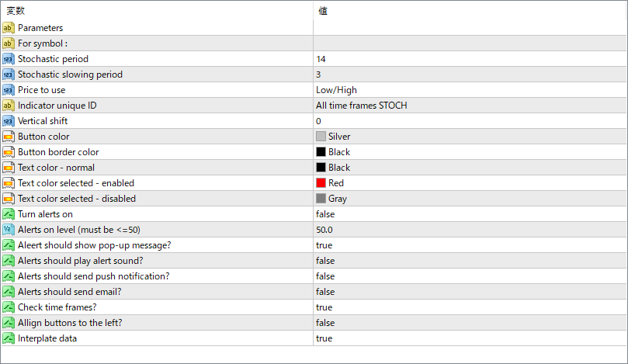Viewport: 628px width, 364px height.
Task: Select the Parameters row label
Action: click(40, 28)
